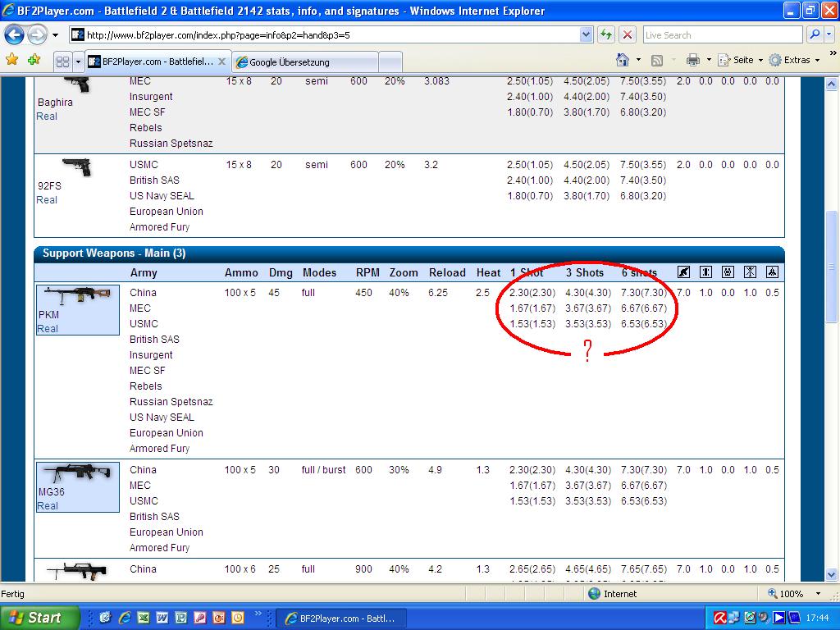Expand the address bar history dropdown
840x630 pixels.
[x=586, y=35]
